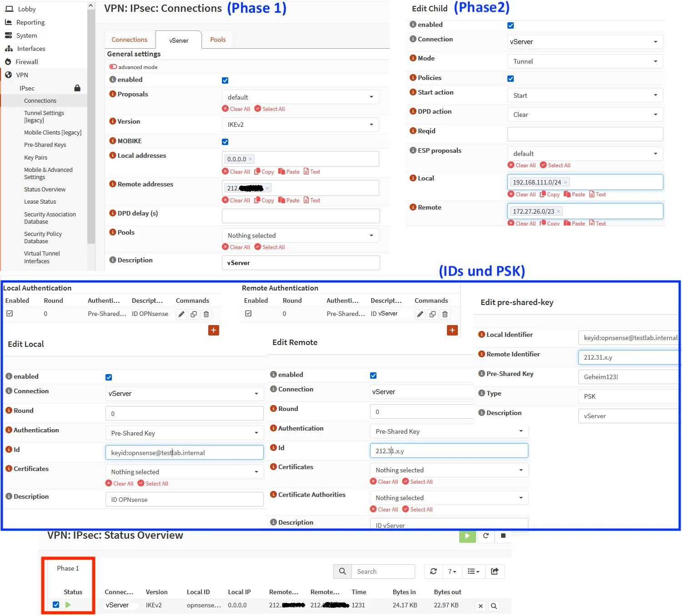Image resolution: width=682 pixels, height=616 pixels.
Task: Open the DPD action dropdown
Action: pos(585,115)
